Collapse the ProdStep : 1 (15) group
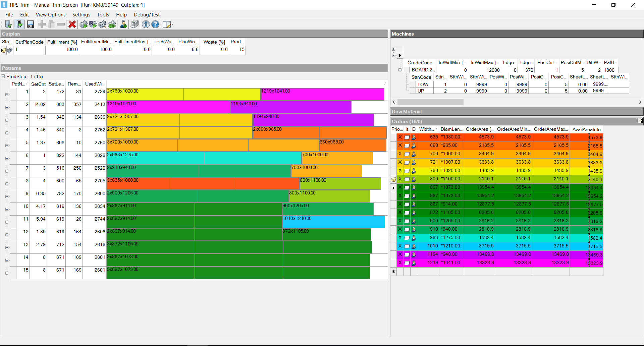This screenshot has width=644, height=346. [3, 76]
